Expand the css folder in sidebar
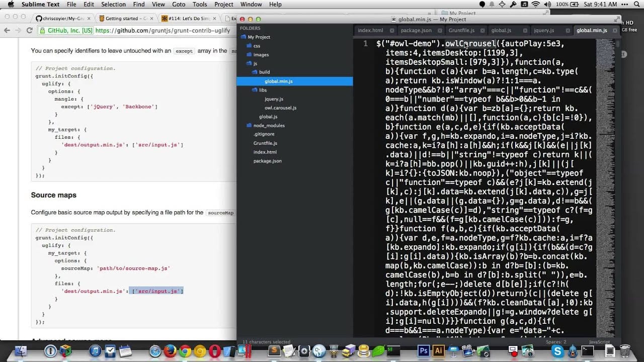The width and height of the screenshot is (644, 362). click(249, 46)
